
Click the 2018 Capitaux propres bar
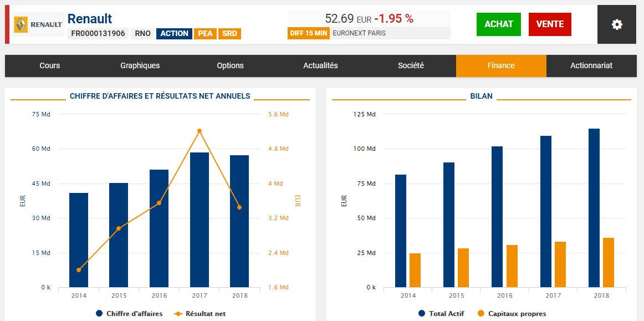[609, 263]
